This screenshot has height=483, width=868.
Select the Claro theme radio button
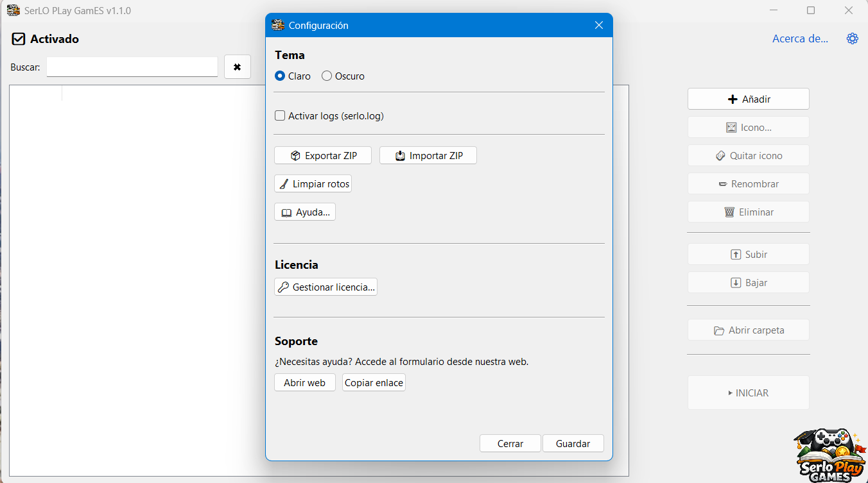[x=280, y=76]
